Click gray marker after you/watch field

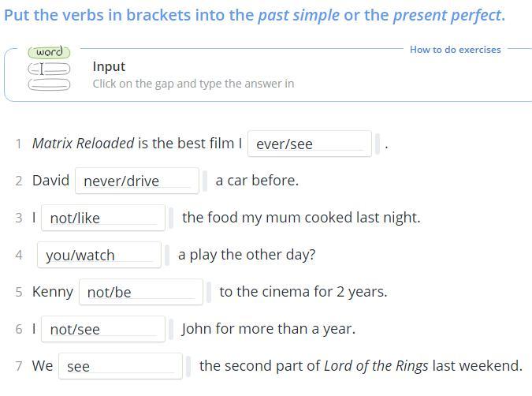click(168, 255)
